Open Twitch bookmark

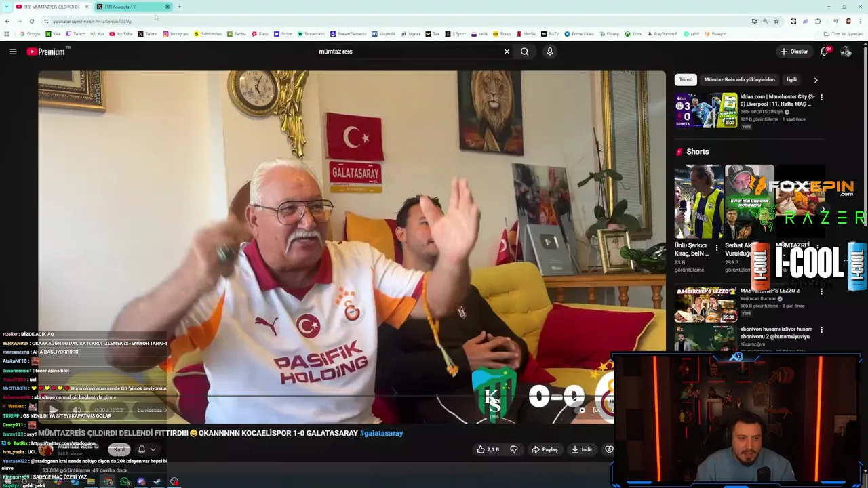(x=75, y=34)
